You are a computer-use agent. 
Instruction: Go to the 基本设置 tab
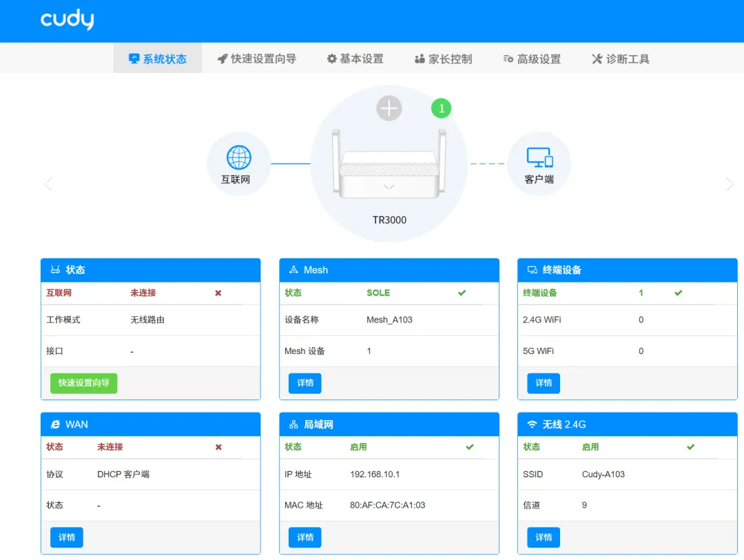tap(355, 59)
